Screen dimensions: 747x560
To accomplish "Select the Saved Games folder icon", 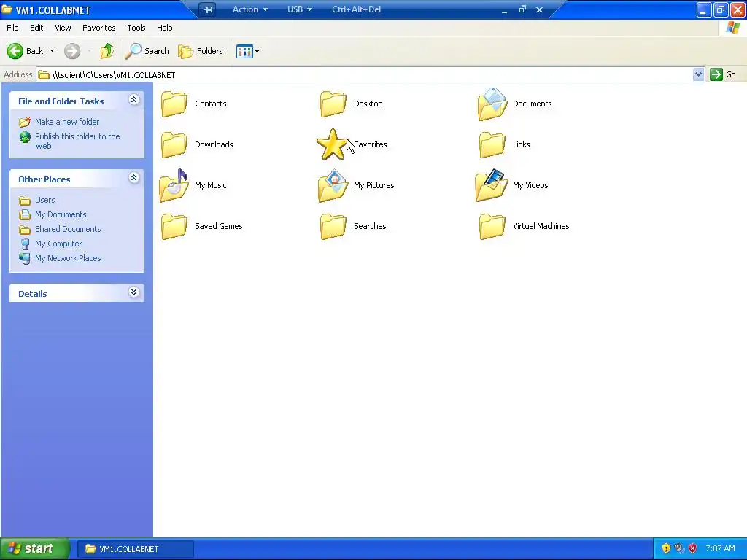I will [x=174, y=226].
